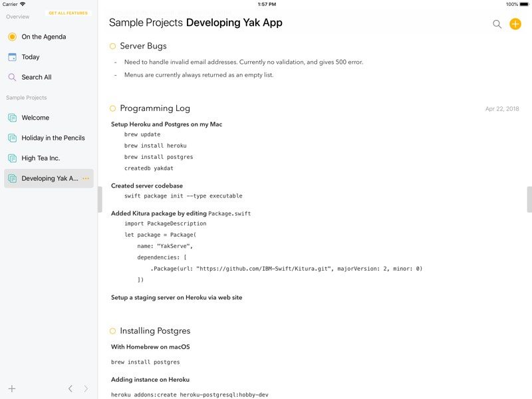
Task: Add a new note with the plus button
Action: [x=515, y=24]
